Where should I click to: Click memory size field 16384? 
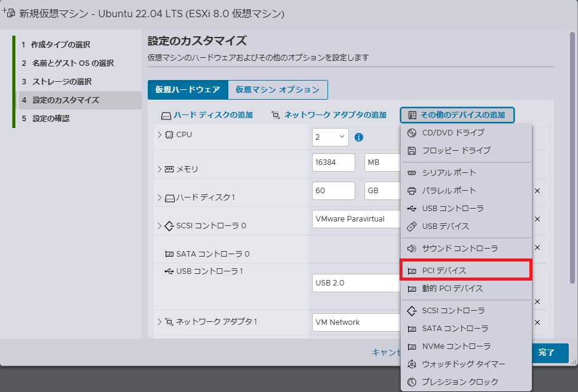point(334,162)
